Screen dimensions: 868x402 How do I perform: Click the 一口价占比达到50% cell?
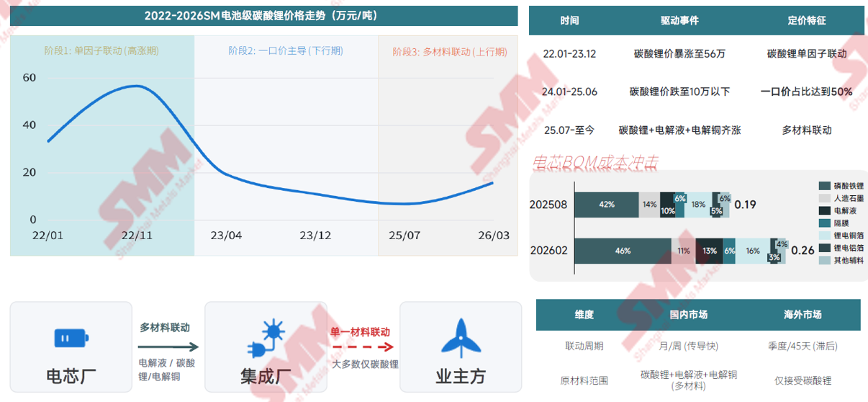(x=807, y=91)
